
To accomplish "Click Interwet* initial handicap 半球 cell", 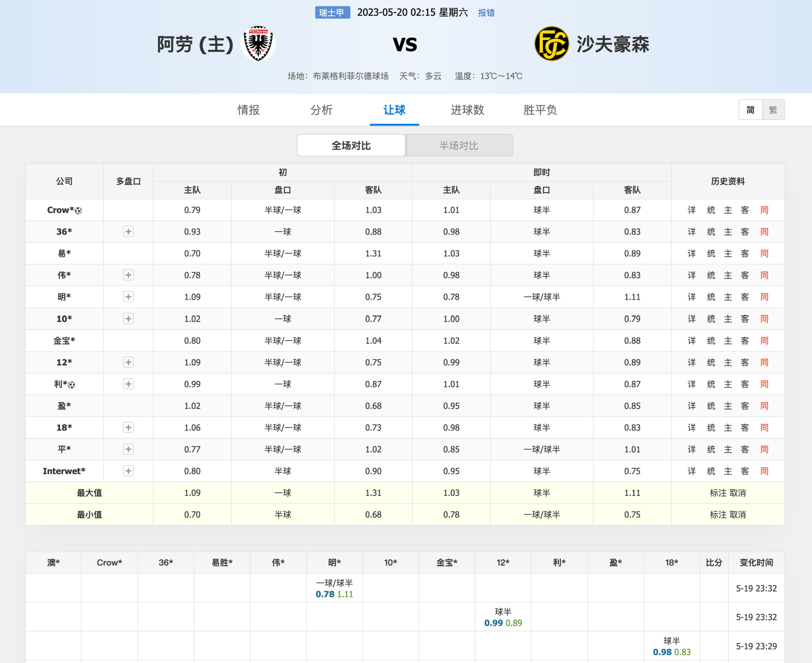I will (x=283, y=471).
